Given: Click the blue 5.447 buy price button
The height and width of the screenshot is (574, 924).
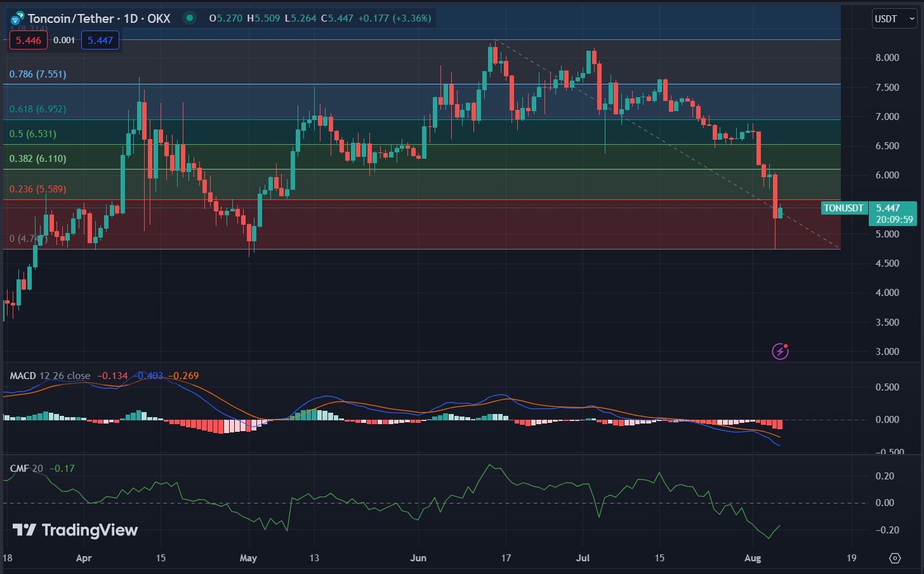Looking at the screenshot, I should 100,41.
